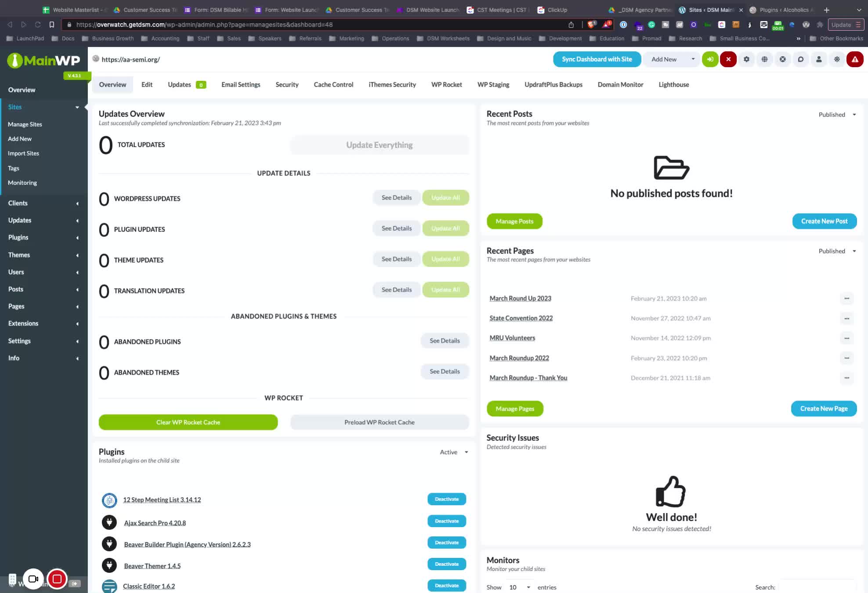Open the UpdraftPlus Backups tab

point(553,85)
